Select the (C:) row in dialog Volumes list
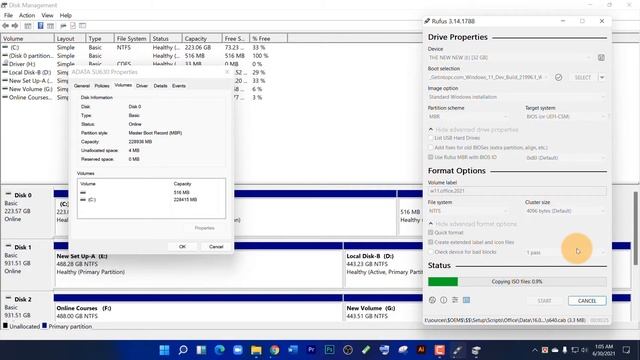Screen dimensions: 640x360 151,200
